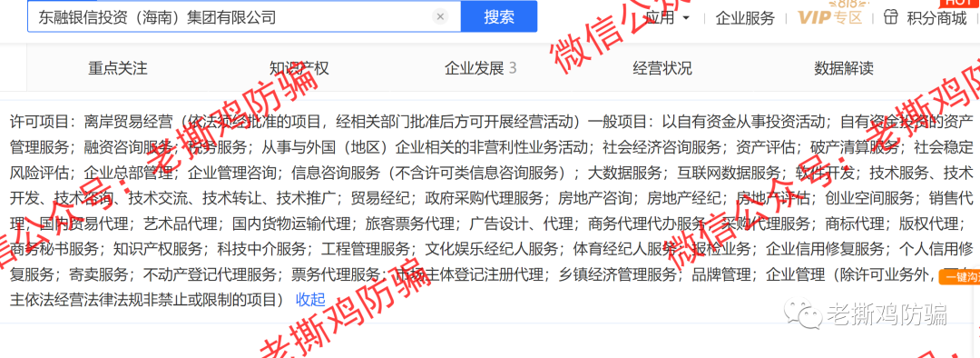Click the 知识产权服务 text in the scope paragraph
Screen dimensions: 980x358
point(159,249)
